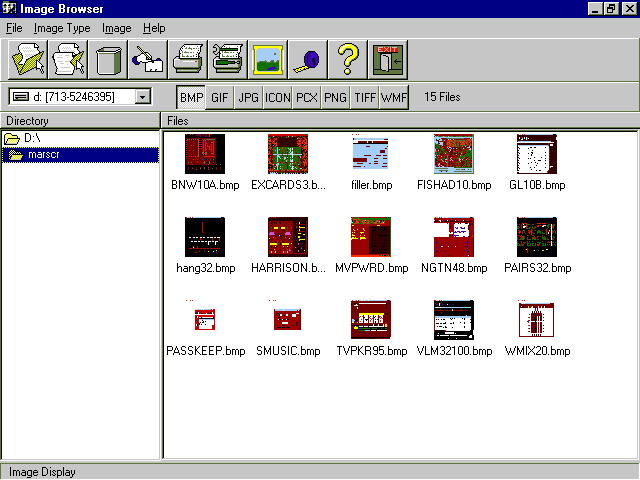The image size is (640, 480).
Task: Select the marscr folder in directory tree
Action: (43, 154)
